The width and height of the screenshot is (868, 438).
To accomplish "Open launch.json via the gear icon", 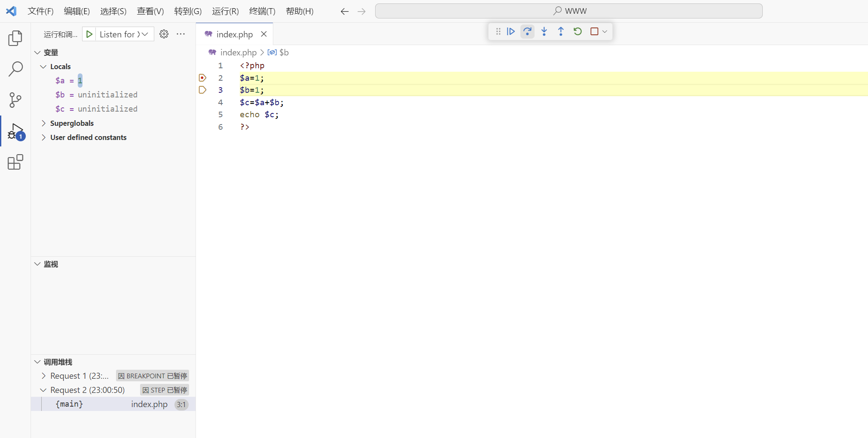I will click(164, 34).
